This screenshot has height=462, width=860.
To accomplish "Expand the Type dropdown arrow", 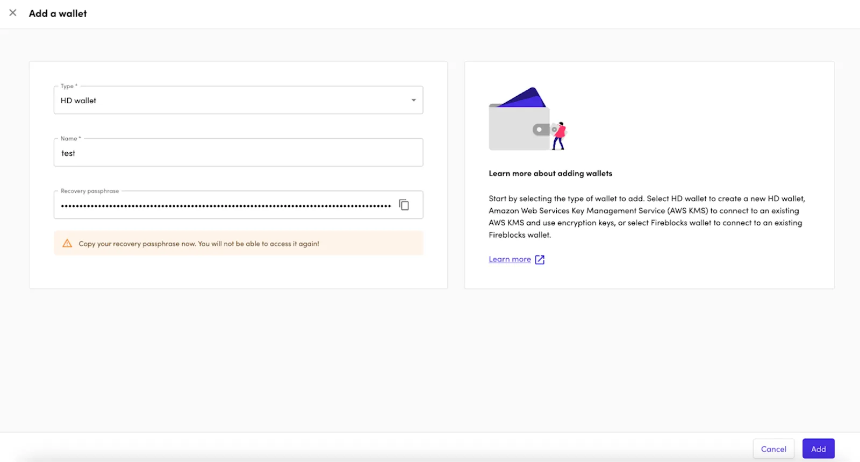I will [414, 100].
